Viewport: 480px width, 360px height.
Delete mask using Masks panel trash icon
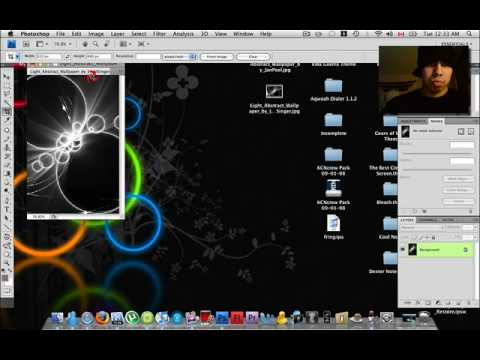pyautogui.click(x=470, y=211)
